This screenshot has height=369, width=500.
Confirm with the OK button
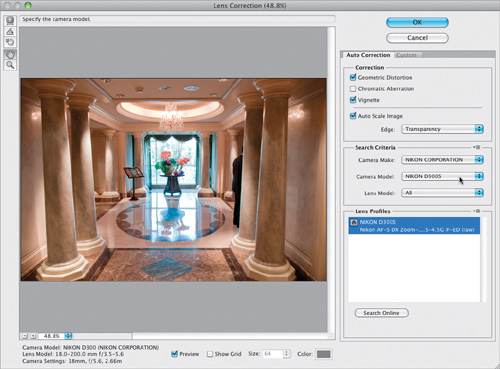[417, 22]
